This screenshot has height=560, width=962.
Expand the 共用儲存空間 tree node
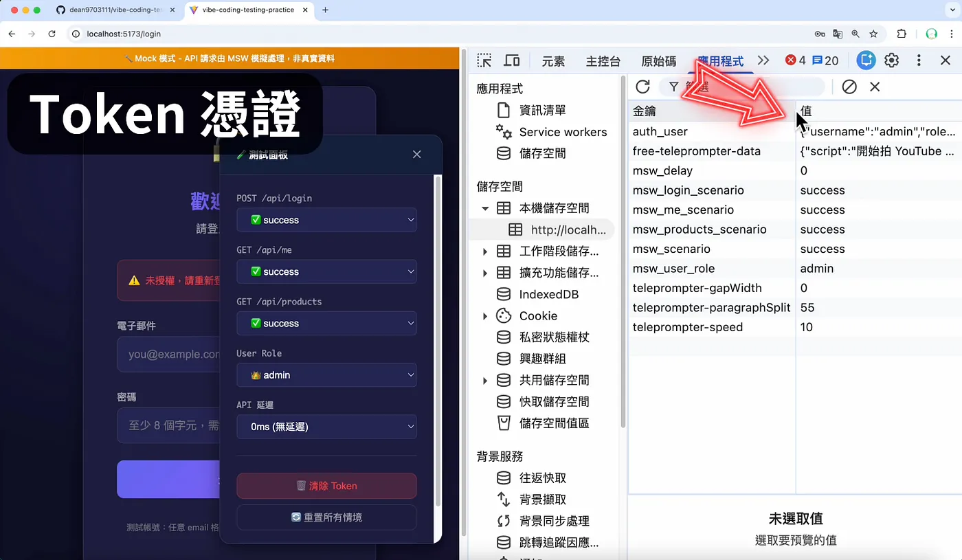click(x=485, y=381)
